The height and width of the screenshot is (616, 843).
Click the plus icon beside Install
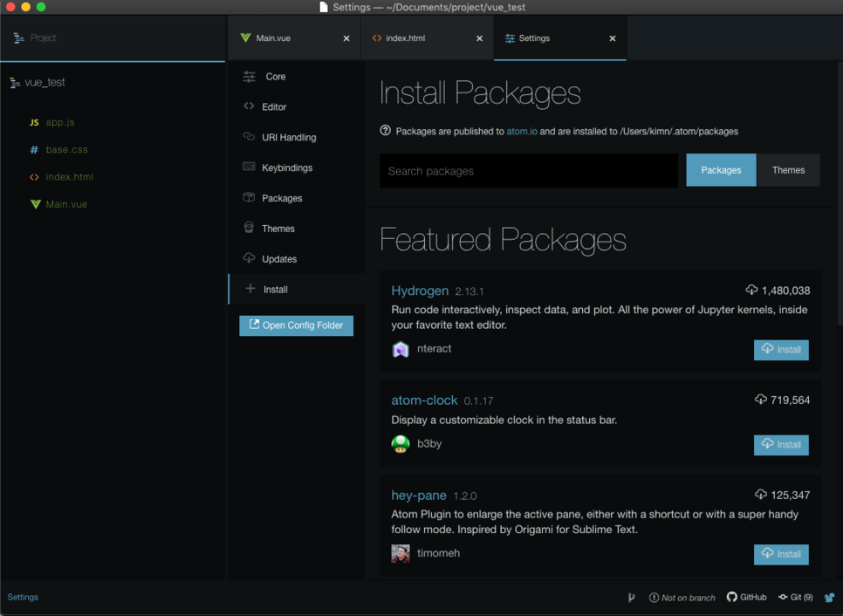click(x=250, y=289)
